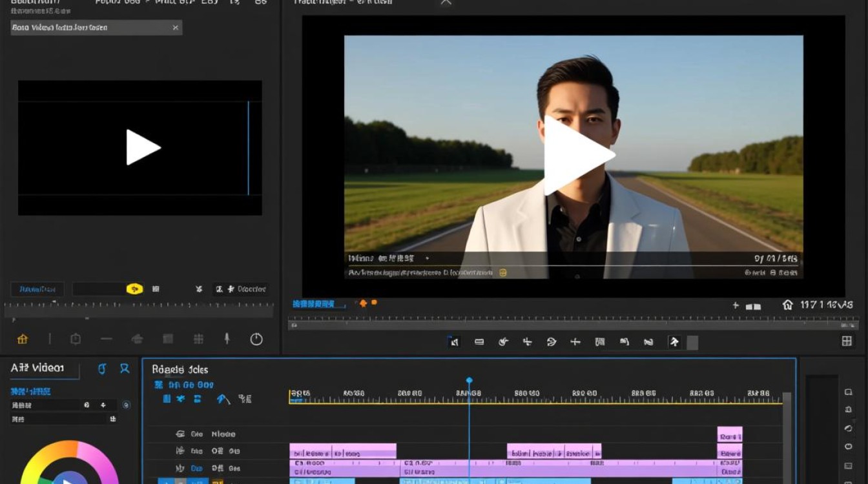The image size is (868, 484).
Task: Toggle the leading icon on the third track header
Action: 181,468
